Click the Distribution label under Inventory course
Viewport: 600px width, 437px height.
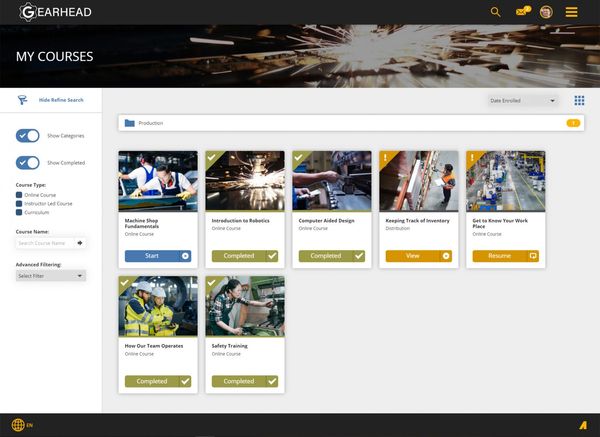[398, 228]
